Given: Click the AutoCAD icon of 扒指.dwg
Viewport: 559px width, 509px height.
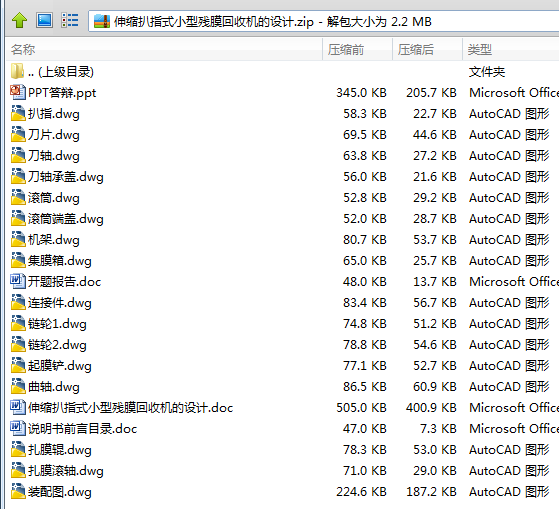Looking at the screenshot, I should [x=18, y=113].
